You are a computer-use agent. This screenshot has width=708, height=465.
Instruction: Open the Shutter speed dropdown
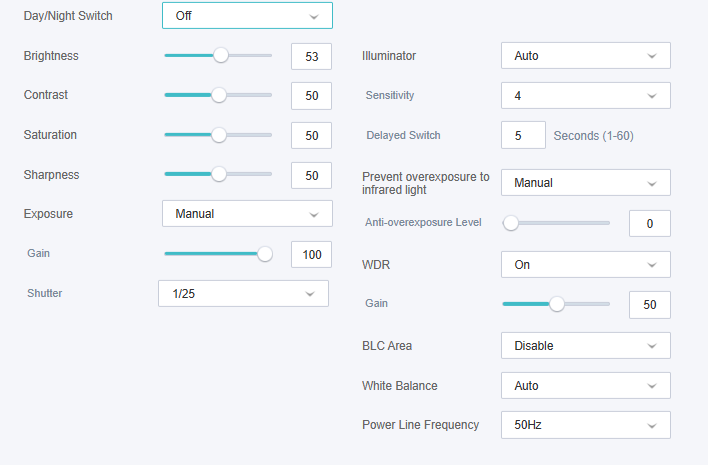[243, 293]
